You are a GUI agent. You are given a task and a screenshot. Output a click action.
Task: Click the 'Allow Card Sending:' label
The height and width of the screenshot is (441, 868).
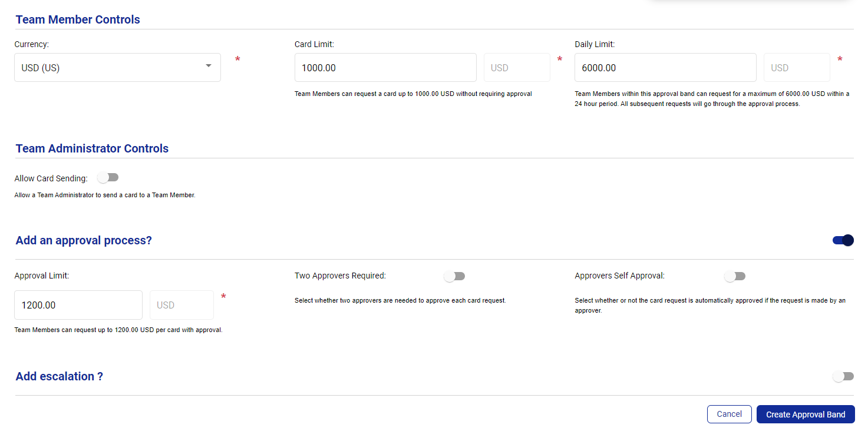51,178
